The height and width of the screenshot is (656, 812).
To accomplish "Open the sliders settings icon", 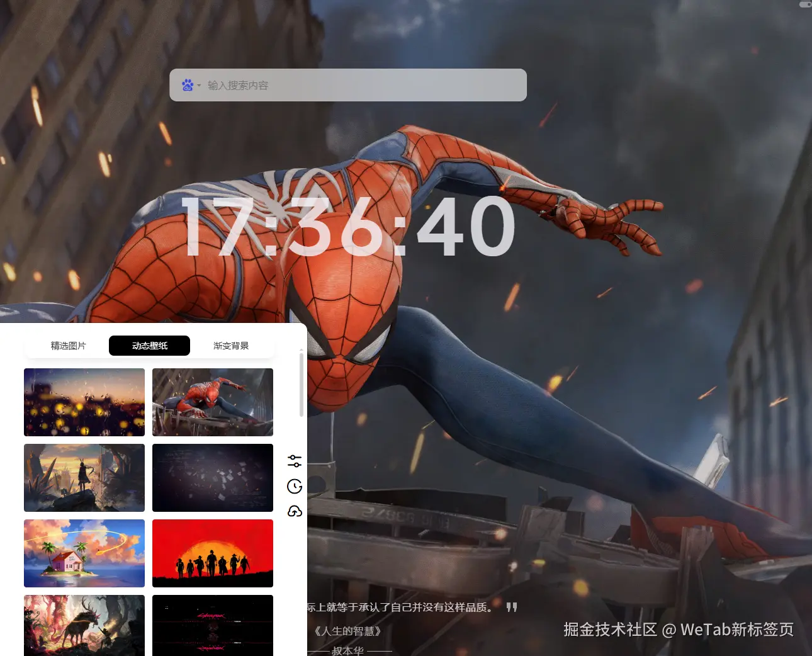I will tap(295, 461).
